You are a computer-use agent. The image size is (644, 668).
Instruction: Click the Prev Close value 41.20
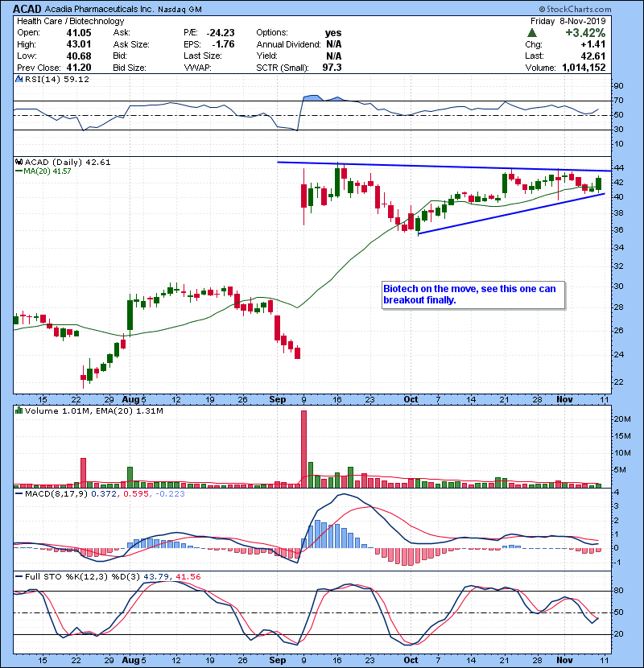click(x=79, y=68)
